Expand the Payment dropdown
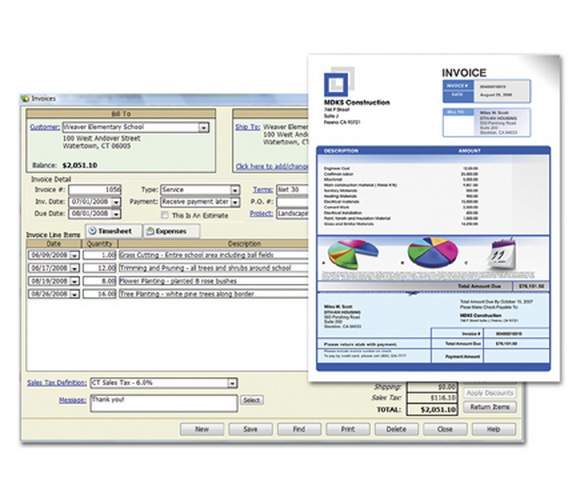The image size is (576, 480). coord(235,202)
